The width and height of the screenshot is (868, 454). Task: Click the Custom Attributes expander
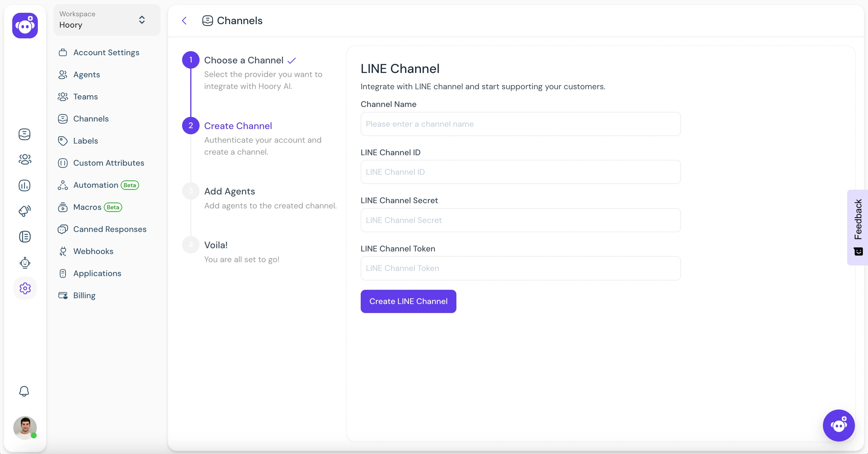coord(109,162)
